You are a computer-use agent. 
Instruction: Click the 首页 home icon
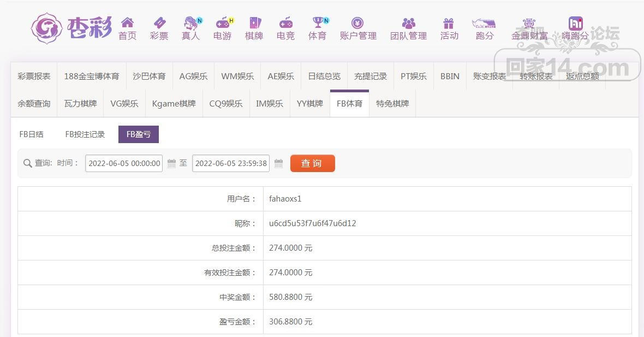tap(127, 23)
